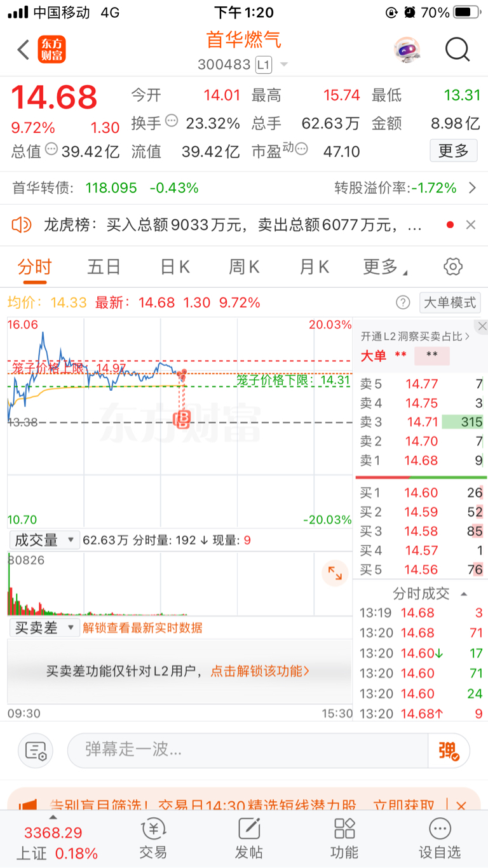Switch to the 月K tab
Viewport: 488px width, 868px height.
tap(315, 267)
